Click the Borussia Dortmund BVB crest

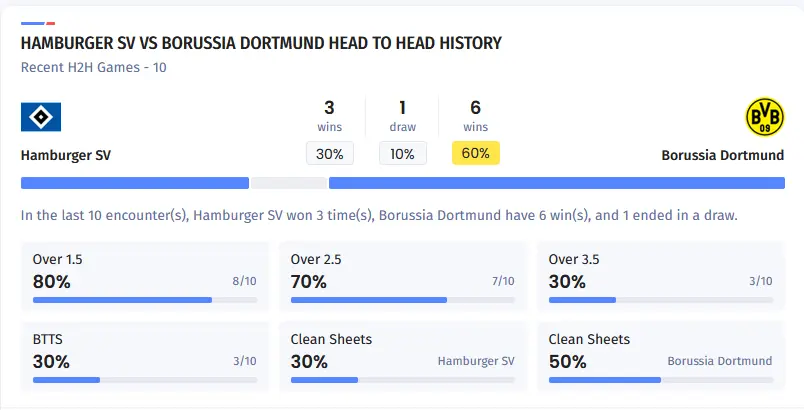coord(765,118)
